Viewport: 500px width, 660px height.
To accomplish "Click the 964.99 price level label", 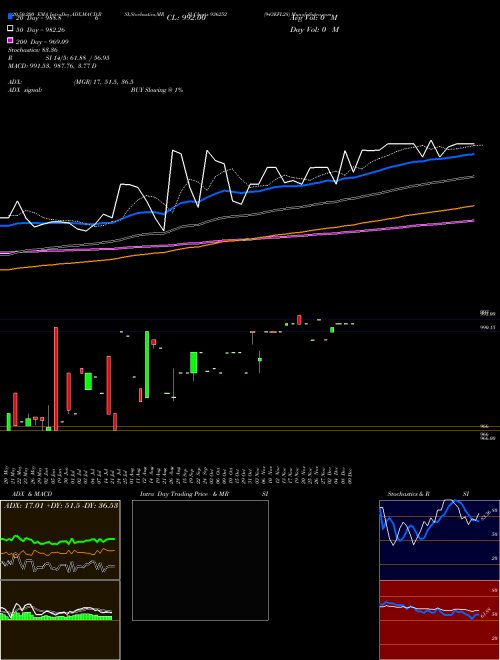I will pyautogui.click(x=487, y=438).
